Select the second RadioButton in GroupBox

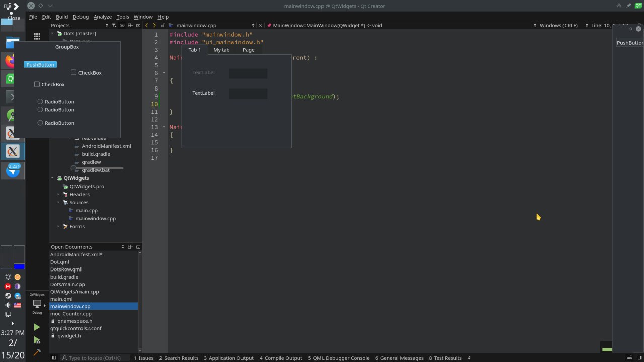click(x=40, y=109)
